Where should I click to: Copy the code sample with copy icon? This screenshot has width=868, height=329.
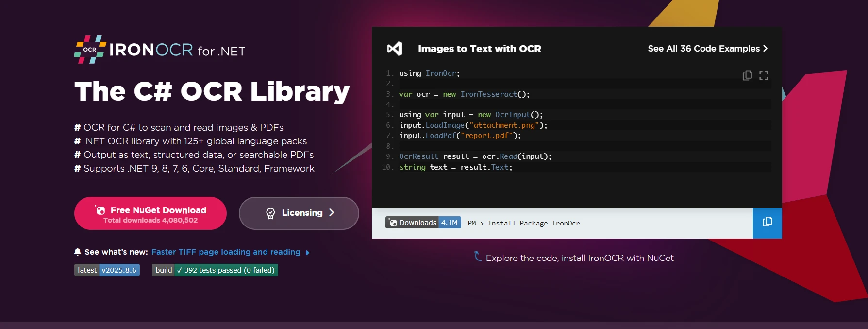747,75
